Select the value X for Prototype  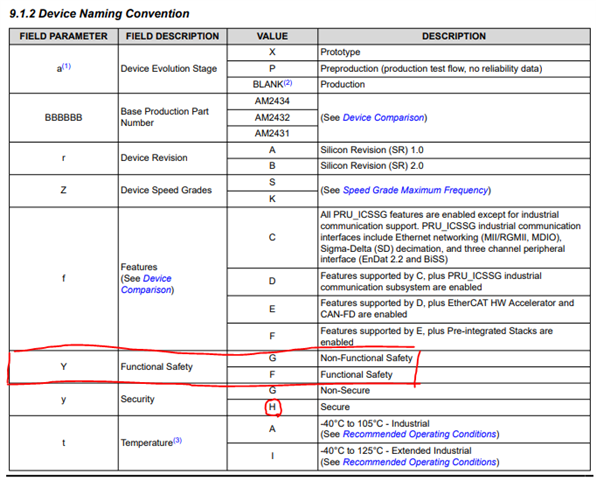tap(272, 52)
